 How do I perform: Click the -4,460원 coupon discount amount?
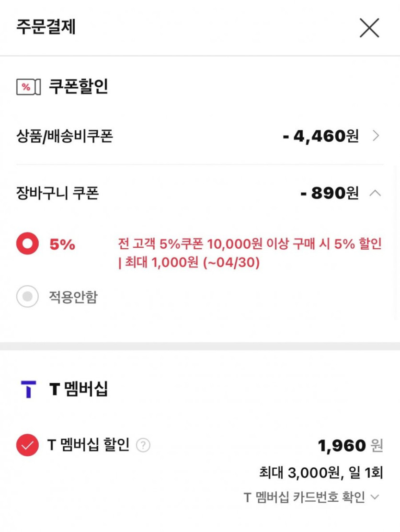point(320,137)
